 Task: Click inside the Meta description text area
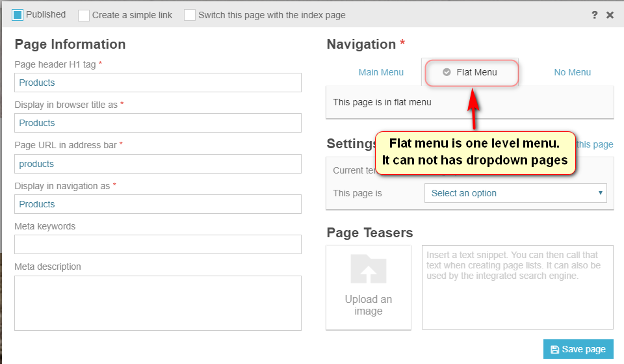[x=158, y=303]
